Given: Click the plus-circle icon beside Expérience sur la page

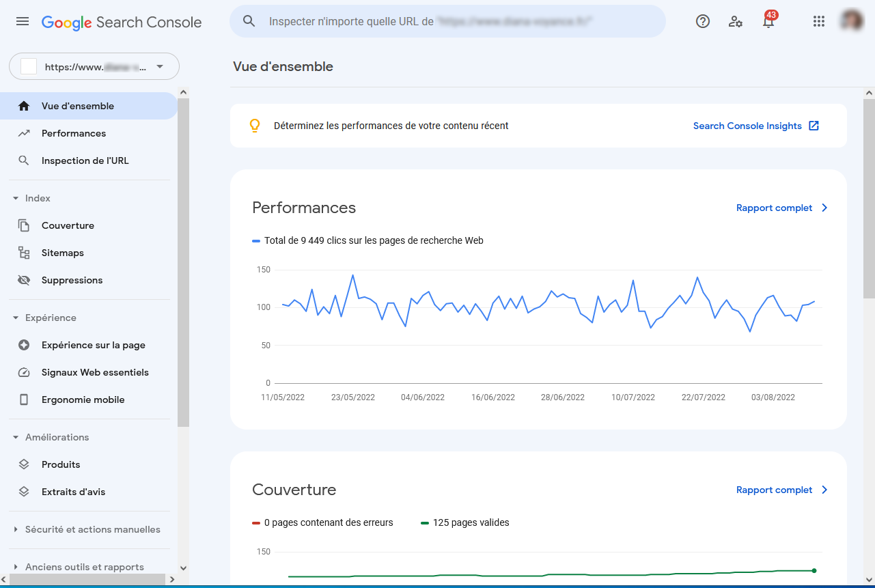Looking at the screenshot, I should [24, 345].
